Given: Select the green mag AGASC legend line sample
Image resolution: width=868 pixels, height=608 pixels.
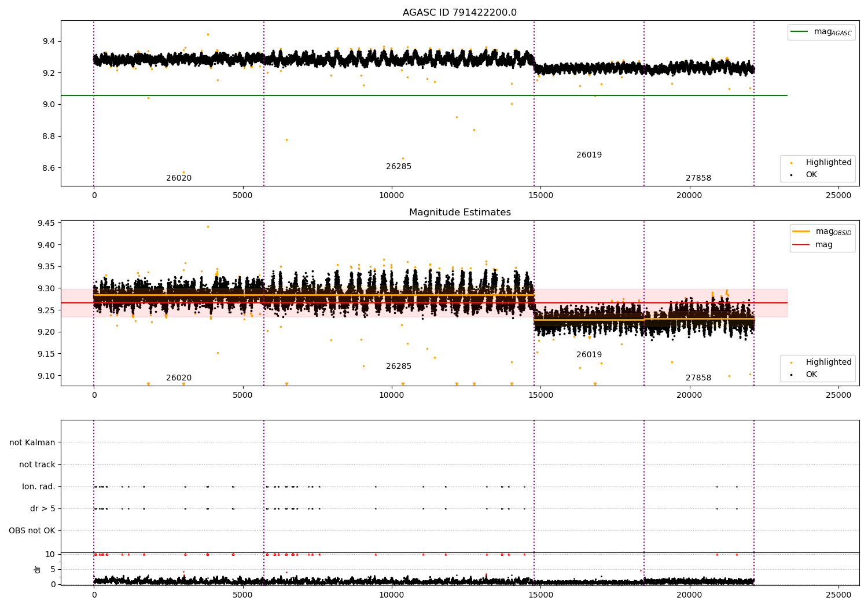Looking at the screenshot, I should click(x=800, y=32).
